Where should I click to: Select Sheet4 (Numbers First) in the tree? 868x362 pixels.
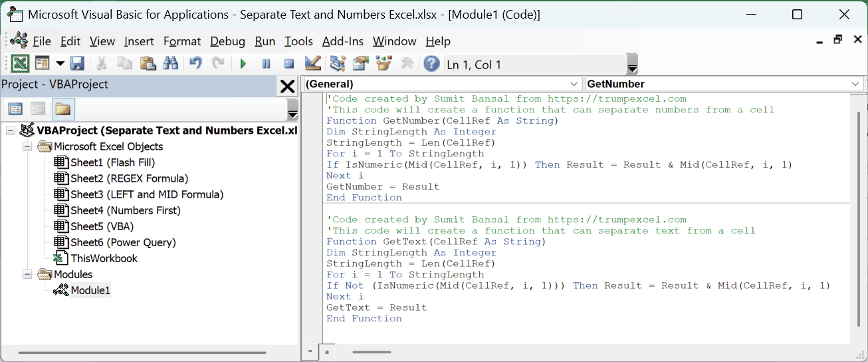click(x=126, y=210)
